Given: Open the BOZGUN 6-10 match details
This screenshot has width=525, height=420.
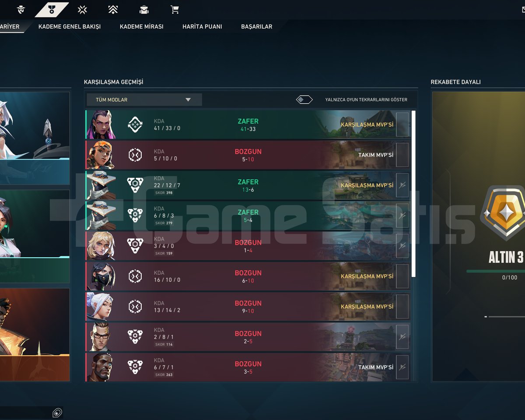Looking at the screenshot, I should click(248, 276).
